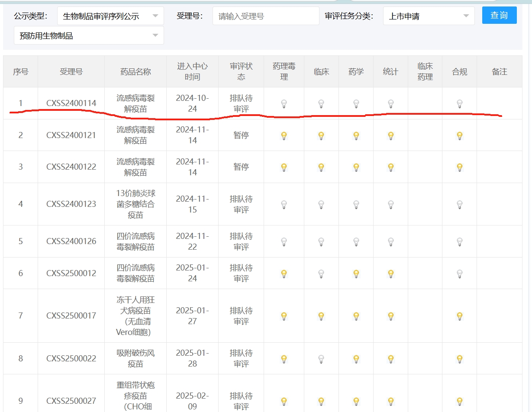The height and width of the screenshot is (412, 532).
Task: Click the 药理毒理 bulb icon for CXSS2400114
Action: click(284, 103)
